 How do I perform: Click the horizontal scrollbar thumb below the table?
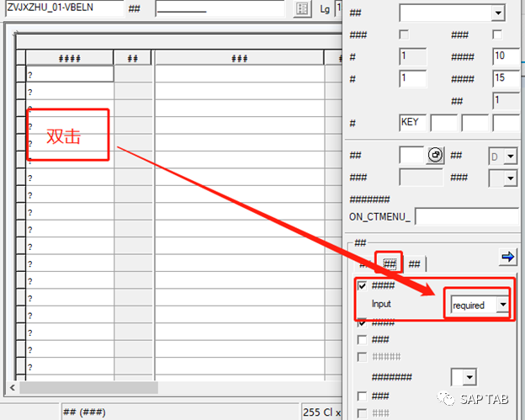(88, 387)
